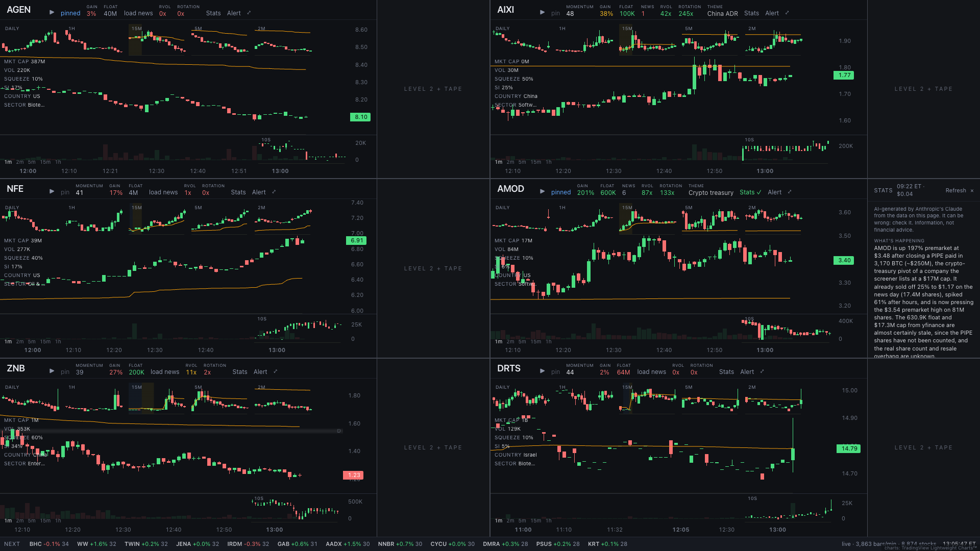Pin the ZNB chart
This screenshot has width=980, height=551.
(65, 372)
